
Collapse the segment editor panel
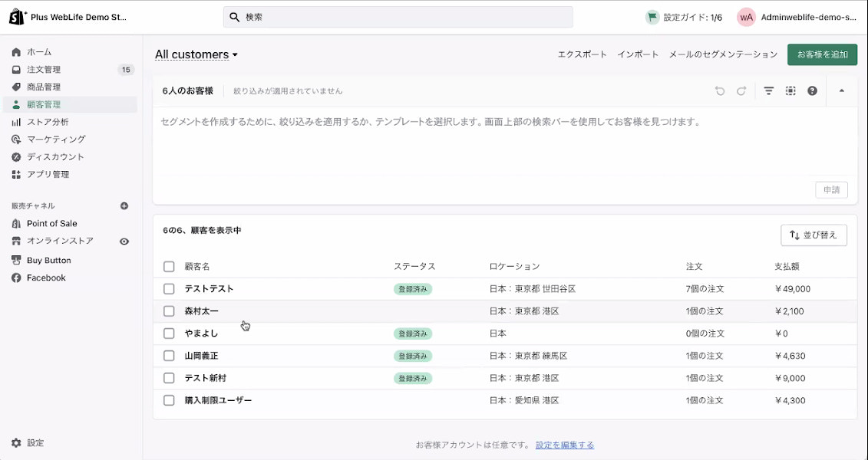[840, 90]
